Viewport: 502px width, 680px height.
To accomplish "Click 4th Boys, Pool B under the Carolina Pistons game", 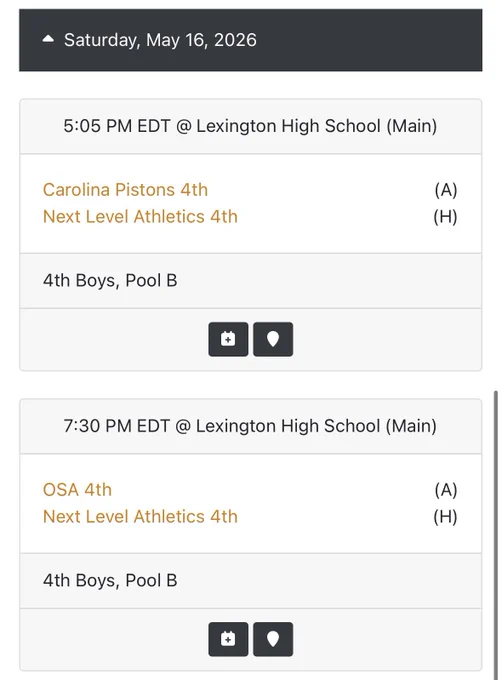I will [x=110, y=281].
